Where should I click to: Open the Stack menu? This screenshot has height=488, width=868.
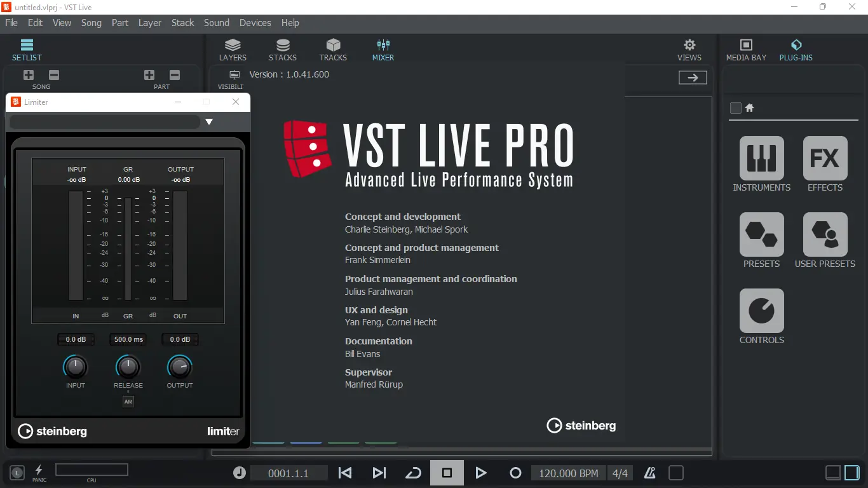click(x=183, y=23)
